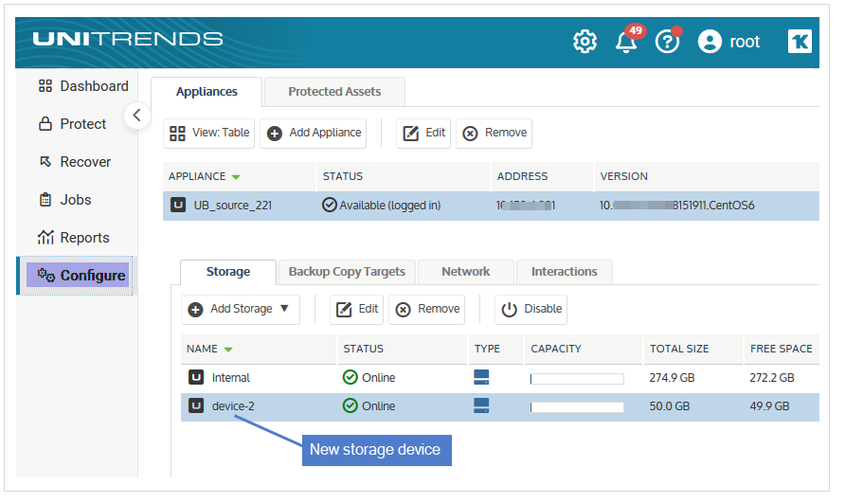Viewport: 845px width, 504px height.
Task: Open notifications bell with 49 alerts
Action: pyautogui.click(x=627, y=41)
